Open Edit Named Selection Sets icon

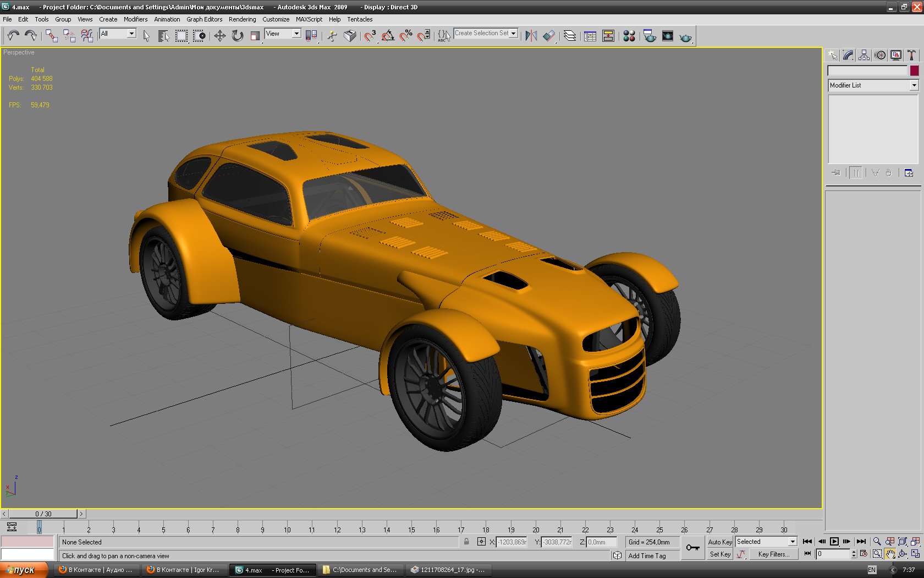click(x=444, y=36)
